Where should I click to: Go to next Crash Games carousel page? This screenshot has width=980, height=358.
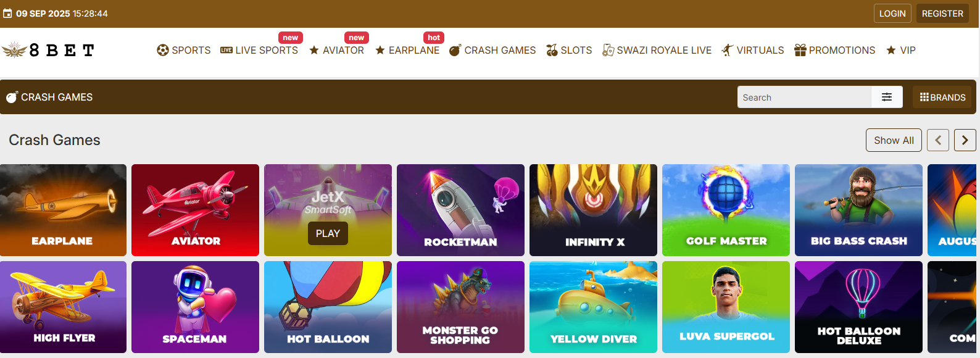pos(965,140)
